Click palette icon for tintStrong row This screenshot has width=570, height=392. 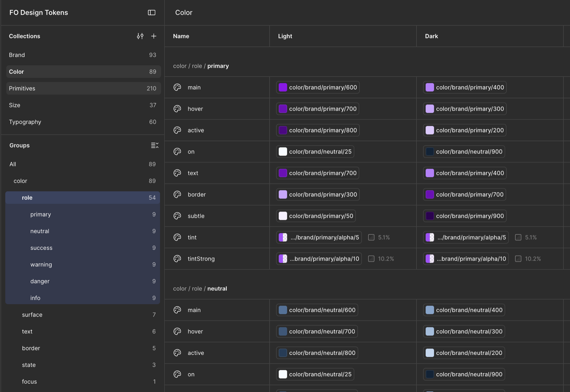177,259
